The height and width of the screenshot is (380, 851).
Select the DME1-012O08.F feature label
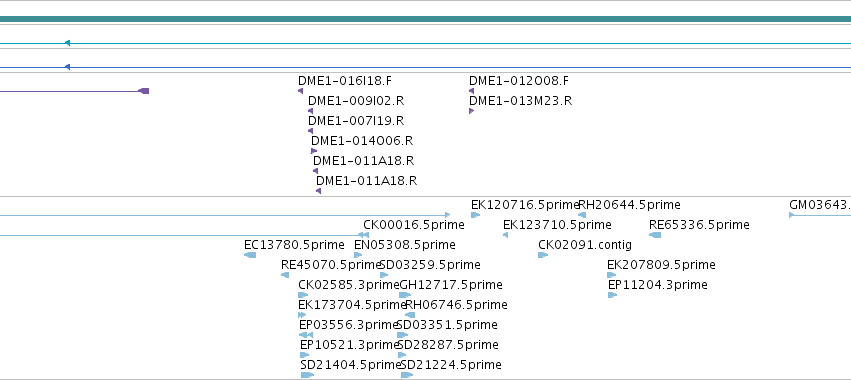click(x=519, y=81)
